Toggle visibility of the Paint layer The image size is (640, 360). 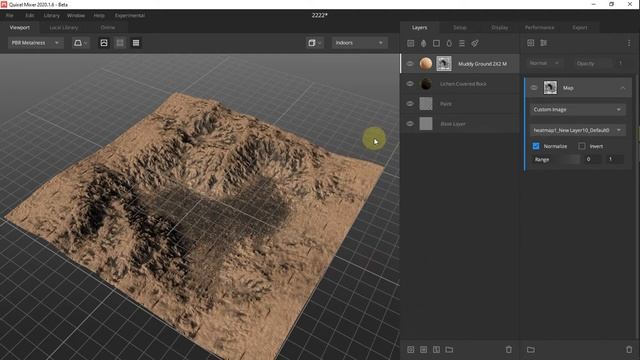pyautogui.click(x=410, y=104)
